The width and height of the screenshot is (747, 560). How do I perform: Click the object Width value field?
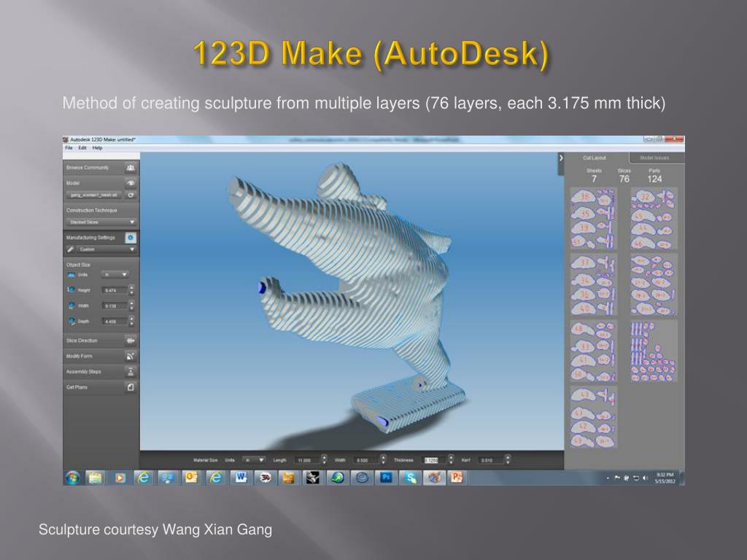(x=115, y=306)
